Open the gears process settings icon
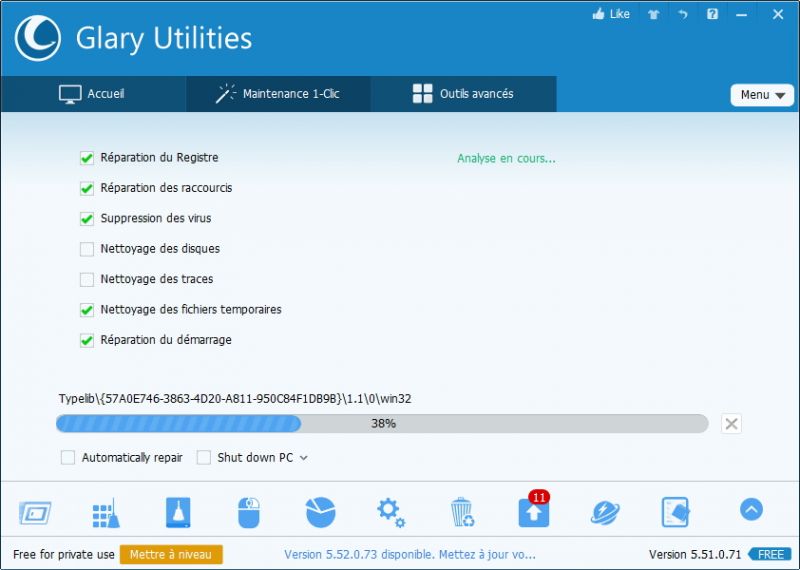 click(x=391, y=513)
